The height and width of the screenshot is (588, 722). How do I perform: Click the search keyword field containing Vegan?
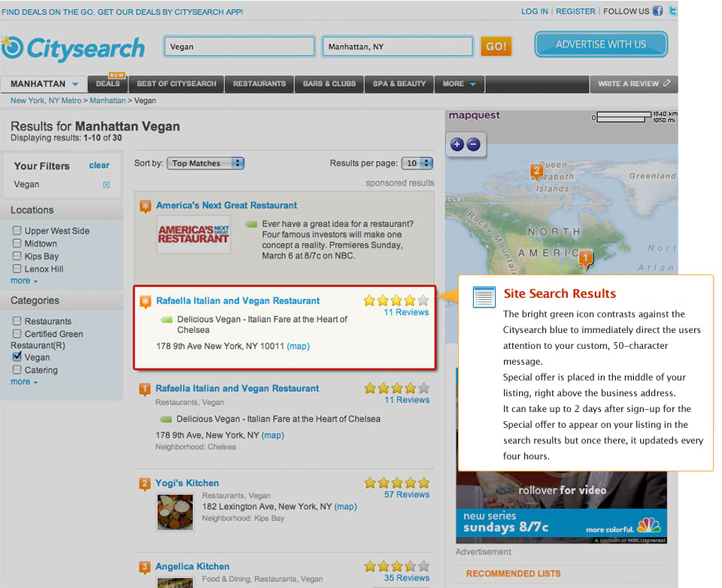239,47
